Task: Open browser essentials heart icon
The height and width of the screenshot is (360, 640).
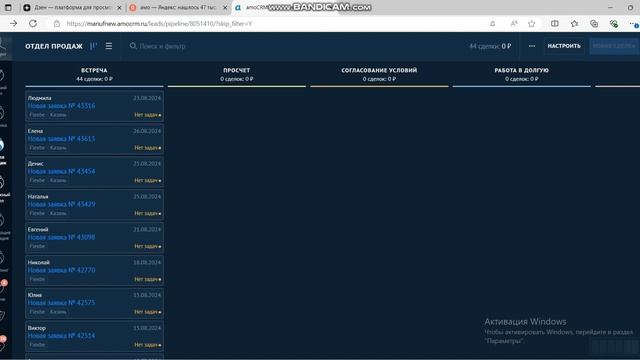Action: (613, 24)
